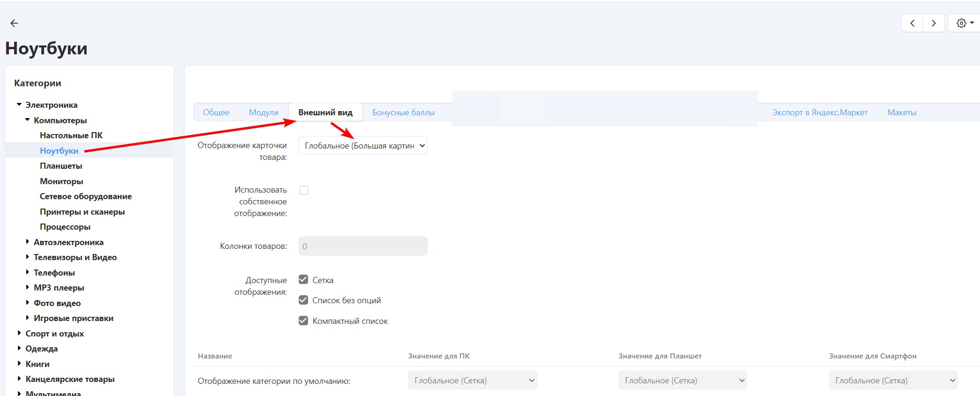
Task: Click the back arrow icon
Action: pos(14,23)
